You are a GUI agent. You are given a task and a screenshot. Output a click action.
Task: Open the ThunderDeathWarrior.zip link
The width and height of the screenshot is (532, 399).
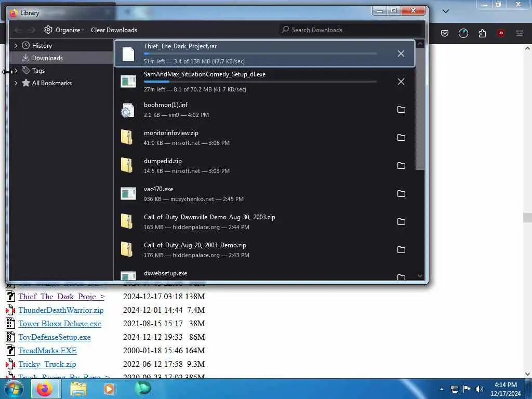pos(61,310)
